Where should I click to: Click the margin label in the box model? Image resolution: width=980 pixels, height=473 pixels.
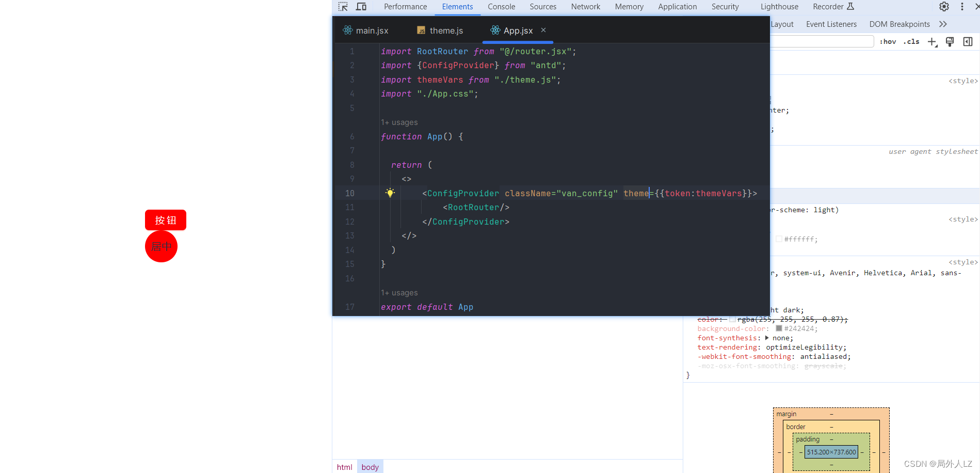coord(786,414)
